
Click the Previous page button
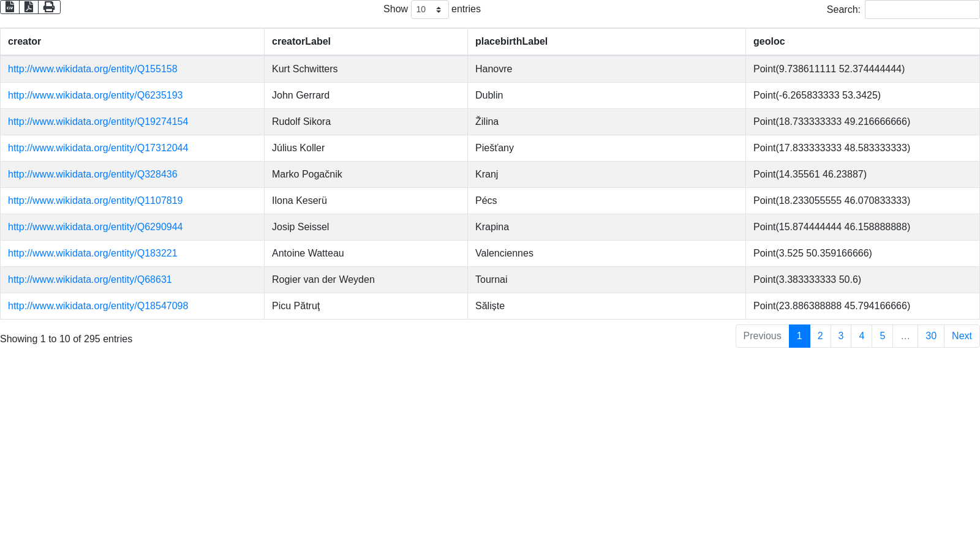tap(762, 336)
